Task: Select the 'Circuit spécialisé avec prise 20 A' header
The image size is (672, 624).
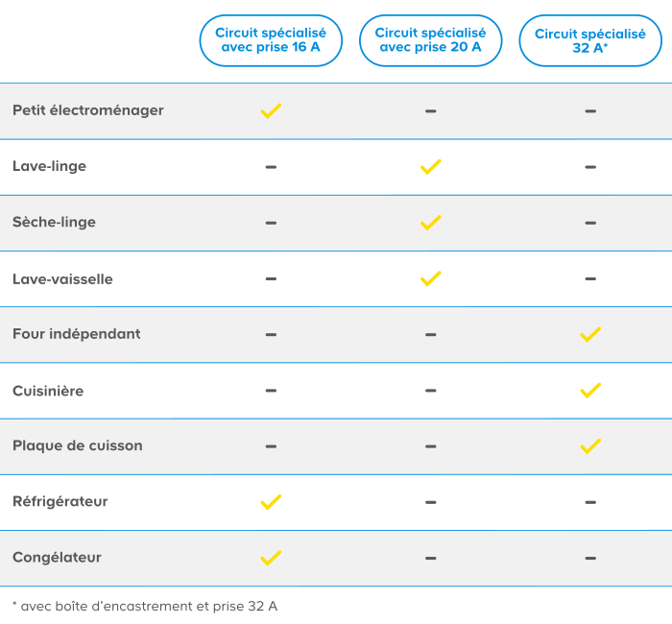Action: [431, 40]
